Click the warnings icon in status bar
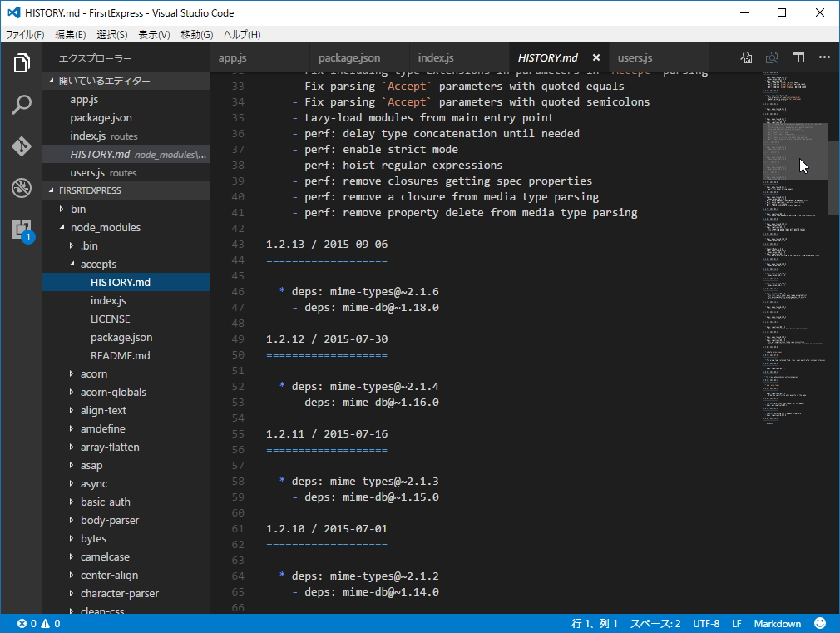The height and width of the screenshot is (633, 840). point(46,623)
